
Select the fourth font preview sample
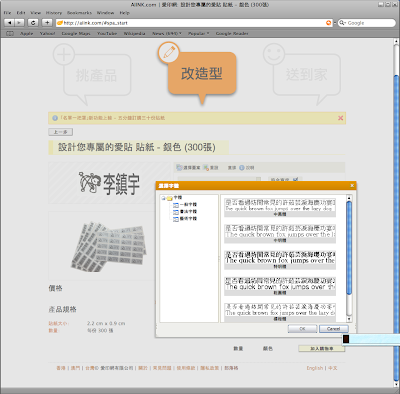(280, 286)
